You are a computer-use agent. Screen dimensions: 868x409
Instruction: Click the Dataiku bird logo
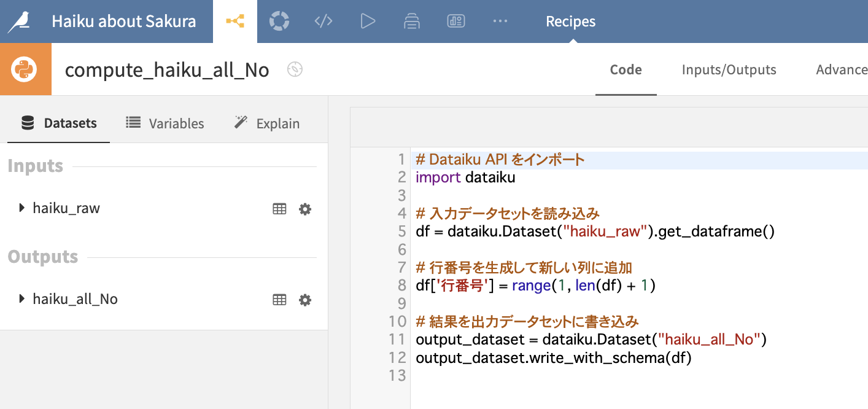click(20, 21)
